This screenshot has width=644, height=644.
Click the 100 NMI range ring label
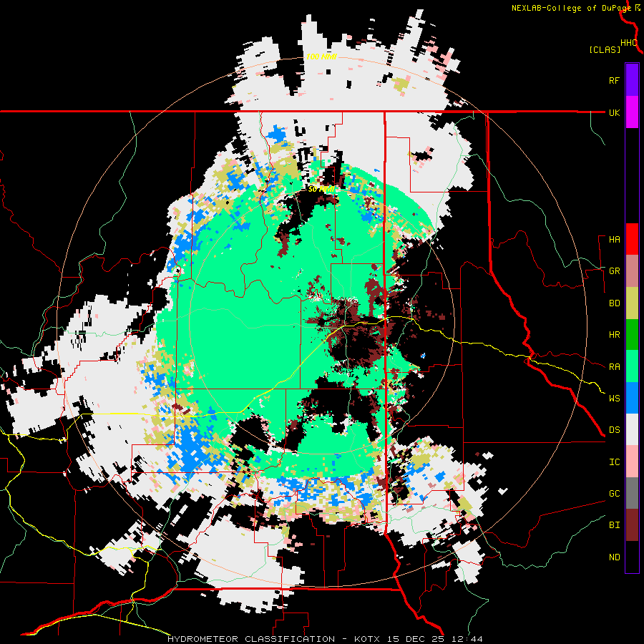[x=321, y=57]
